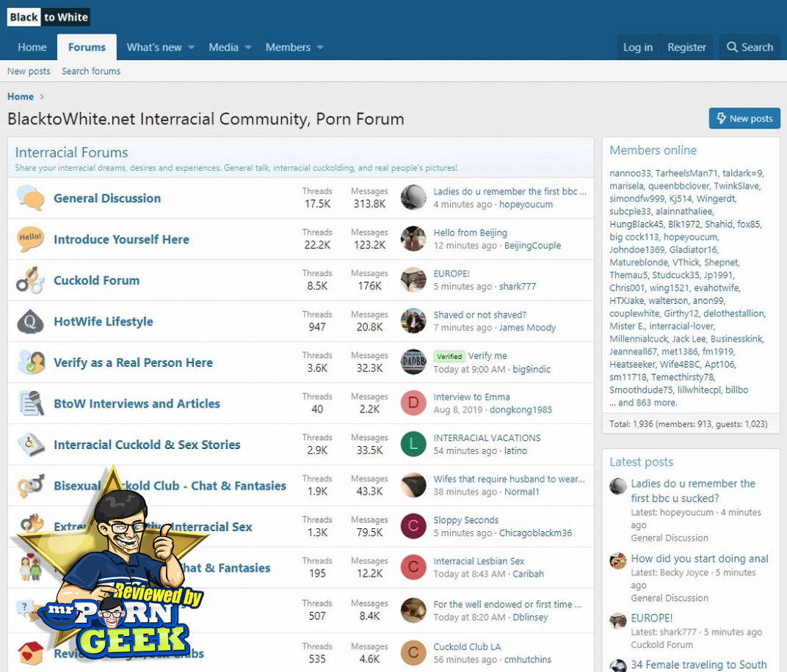Open EUROPE! in Latest posts sidebar

[x=651, y=618]
